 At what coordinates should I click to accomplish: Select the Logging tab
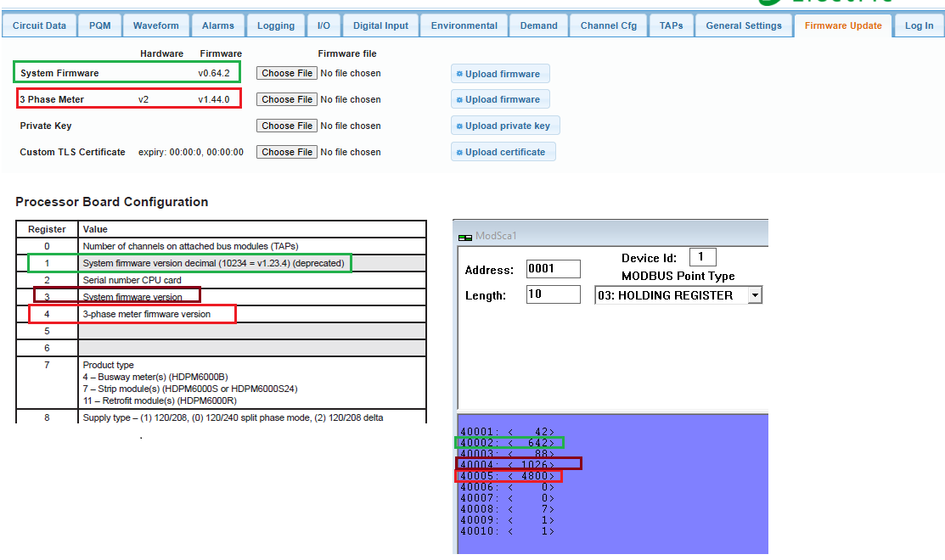click(275, 25)
